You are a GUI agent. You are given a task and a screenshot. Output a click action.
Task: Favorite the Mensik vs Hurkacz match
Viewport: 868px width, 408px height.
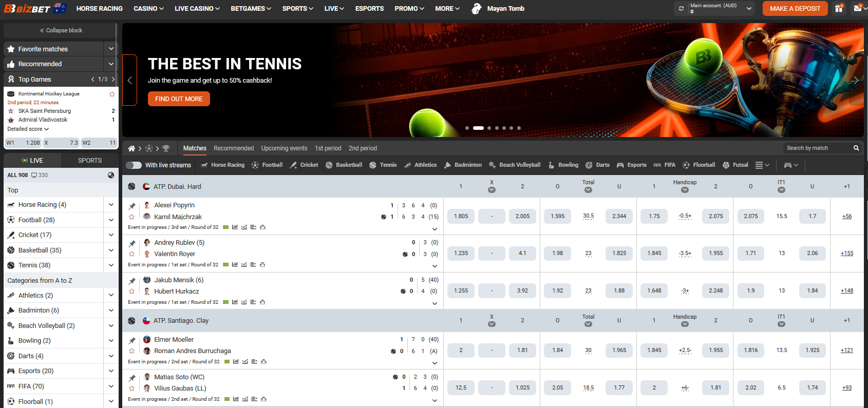(132, 292)
